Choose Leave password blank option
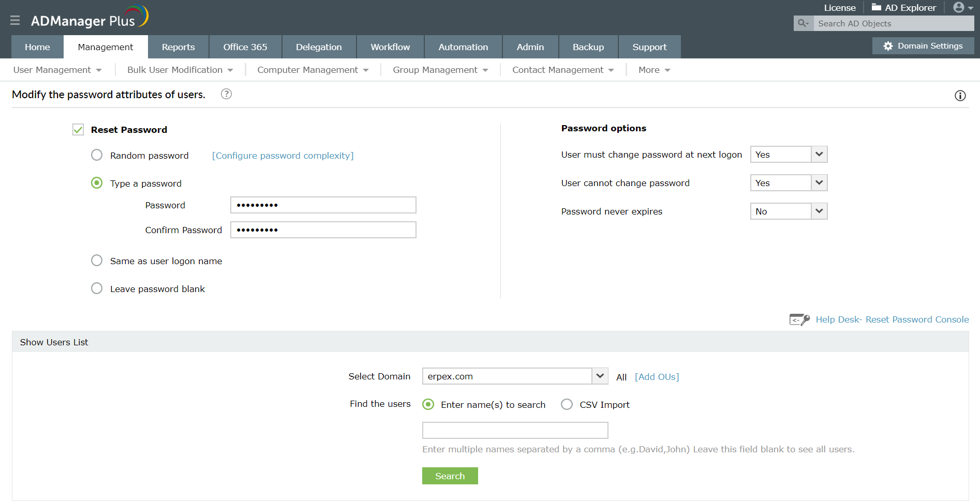This screenshot has height=504, width=980. [x=97, y=288]
